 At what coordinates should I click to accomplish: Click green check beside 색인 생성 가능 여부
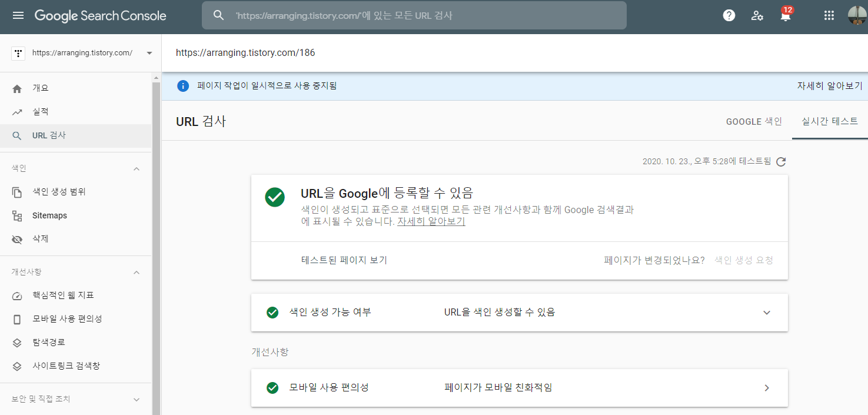click(272, 313)
